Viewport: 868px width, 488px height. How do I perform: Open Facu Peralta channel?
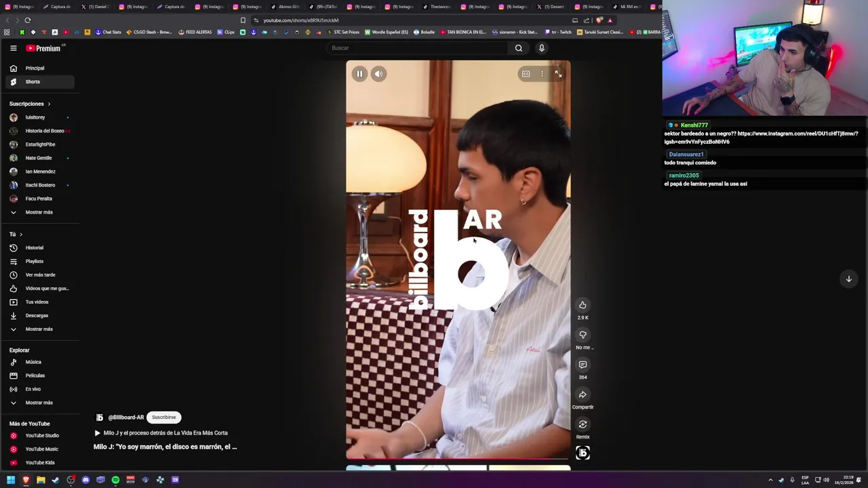point(40,199)
